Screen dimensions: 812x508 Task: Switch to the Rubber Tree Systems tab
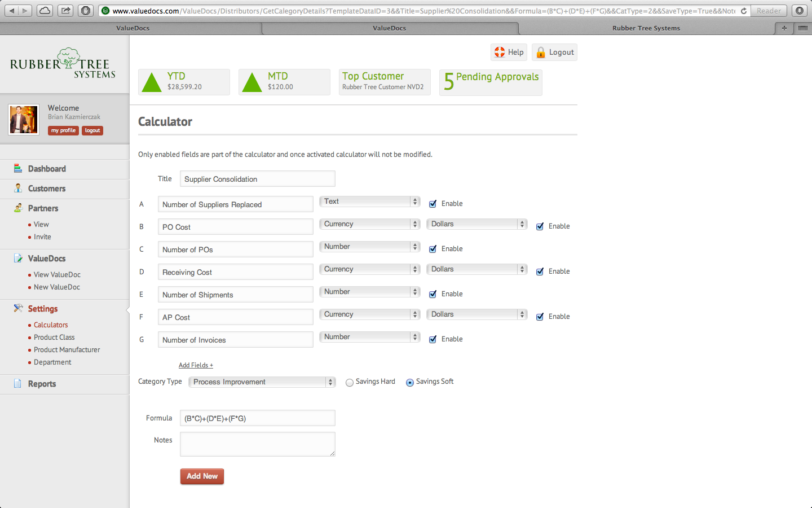(x=646, y=28)
